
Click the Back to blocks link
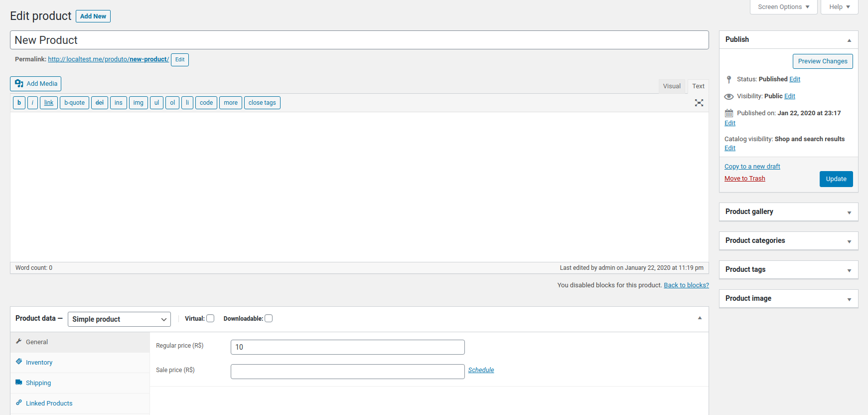686,285
